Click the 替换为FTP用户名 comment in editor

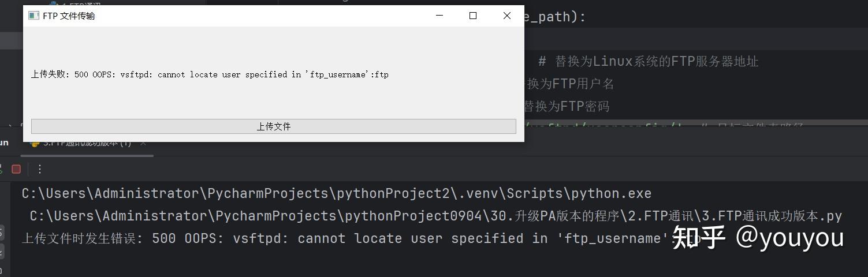pyautogui.click(x=569, y=84)
